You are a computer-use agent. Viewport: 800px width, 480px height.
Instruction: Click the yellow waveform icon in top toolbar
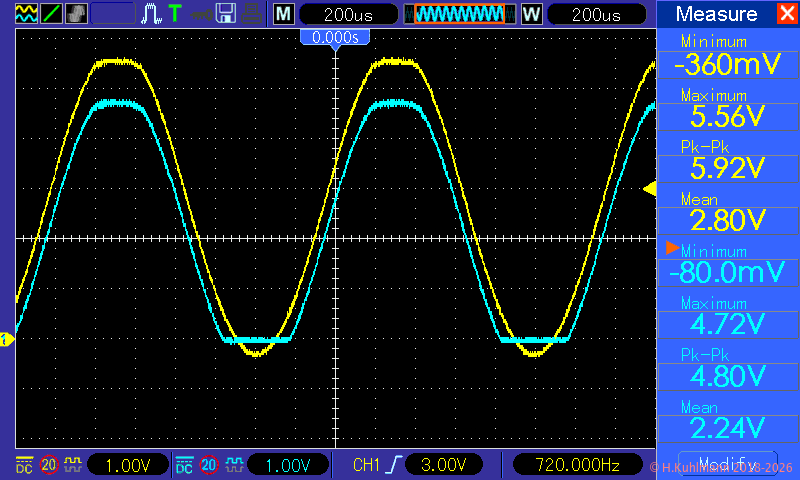[x=27, y=14]
